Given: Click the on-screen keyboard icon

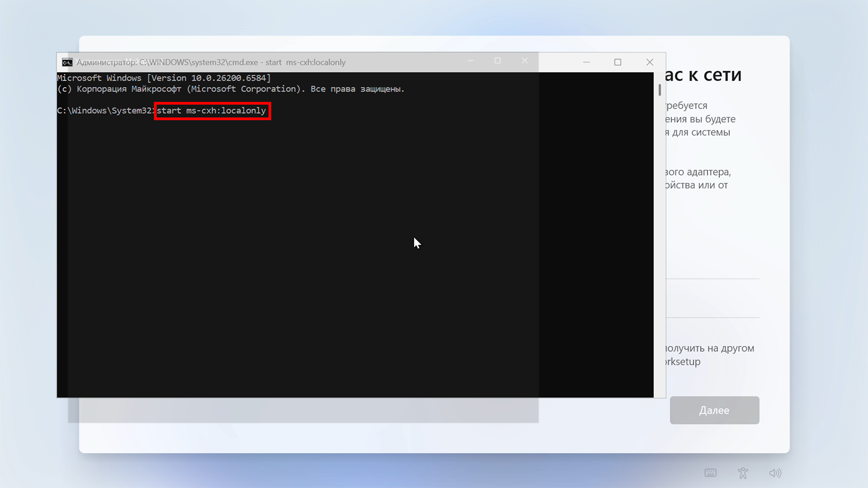Looking at the screenshot, I should (710, 473).
